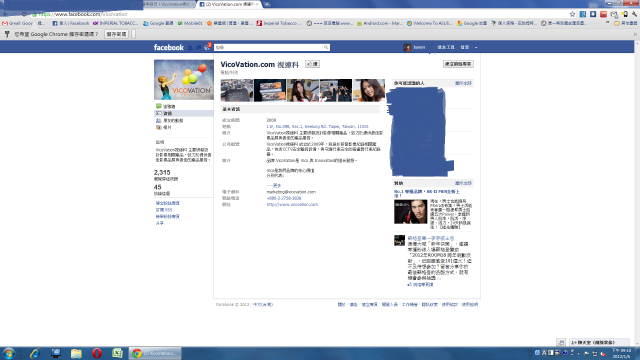Click the mail checker extension icon
The height and width of the screenshot is (360, 640).
pos(614,14)
